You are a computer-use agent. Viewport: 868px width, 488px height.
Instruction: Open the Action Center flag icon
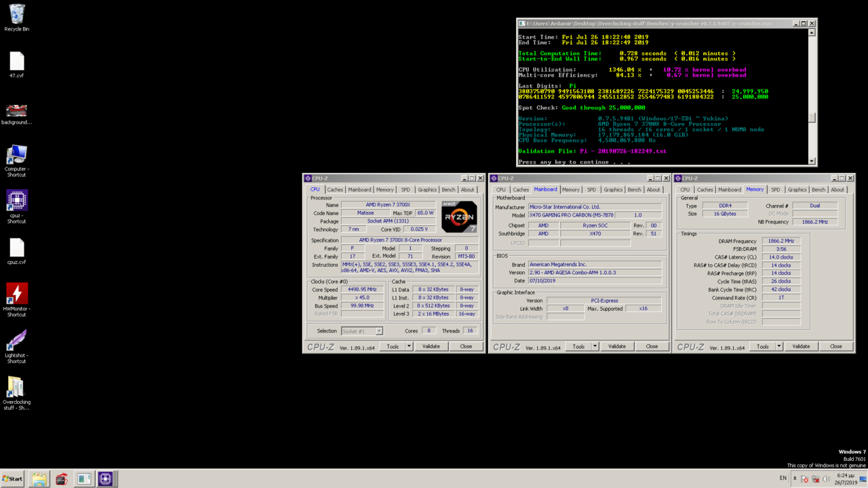point(804,478)
